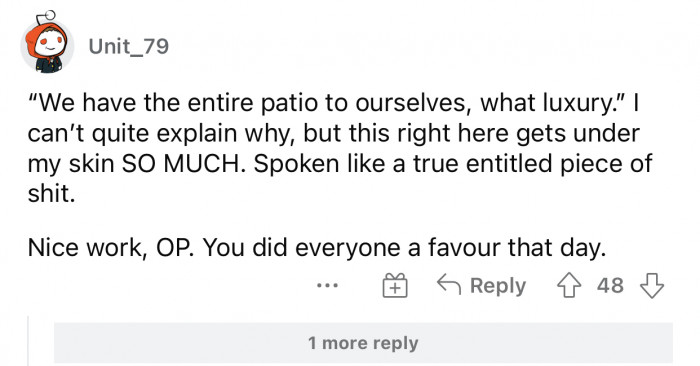This screenshot has width=700, height=366.
Task: Click the curved reply arrow icon
Action: [449, 284]
